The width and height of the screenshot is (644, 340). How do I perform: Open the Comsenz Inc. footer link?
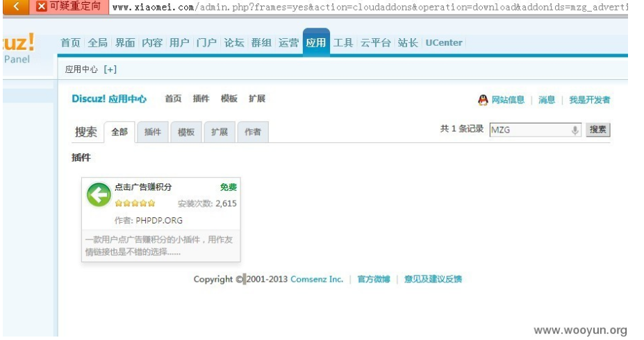[317, 280]
